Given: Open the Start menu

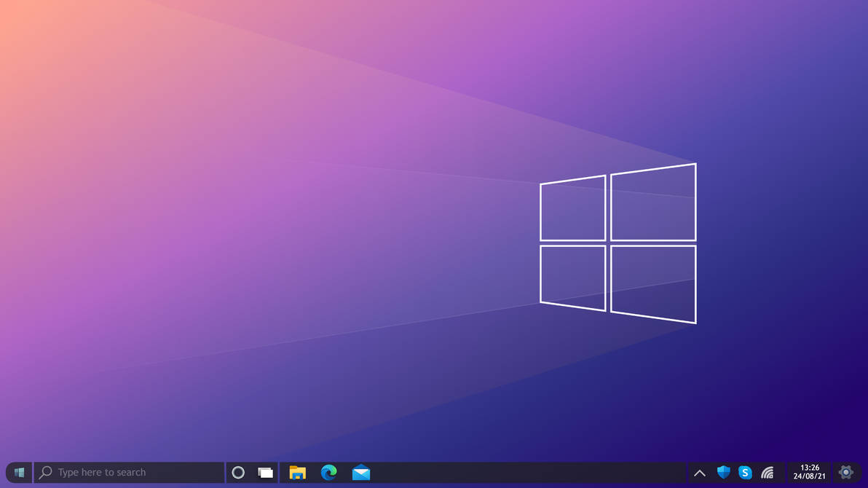Looking at the screenshot, I should tap(20, 472).
